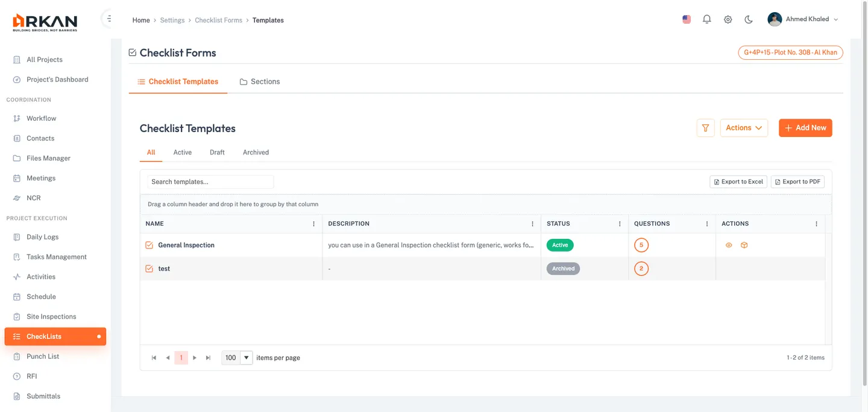The image size is (868, 412).
Task: Select the Archived filter tab
Action: coord(256,153)
